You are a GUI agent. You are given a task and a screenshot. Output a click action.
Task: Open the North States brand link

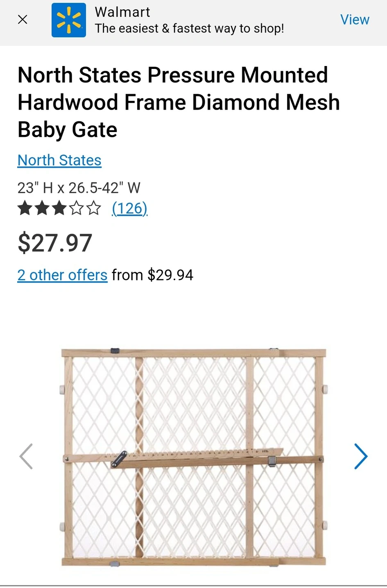pyautogui.click(x=59, y=160)
